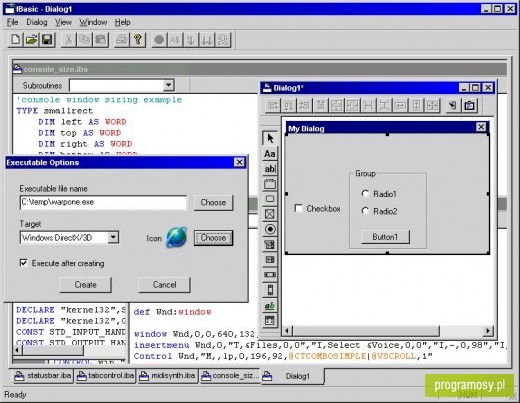Image resolution: width=520 pixels, height=403 pixels.
Task: Click the yellow question mark Help icon
Action: point(138,40)
